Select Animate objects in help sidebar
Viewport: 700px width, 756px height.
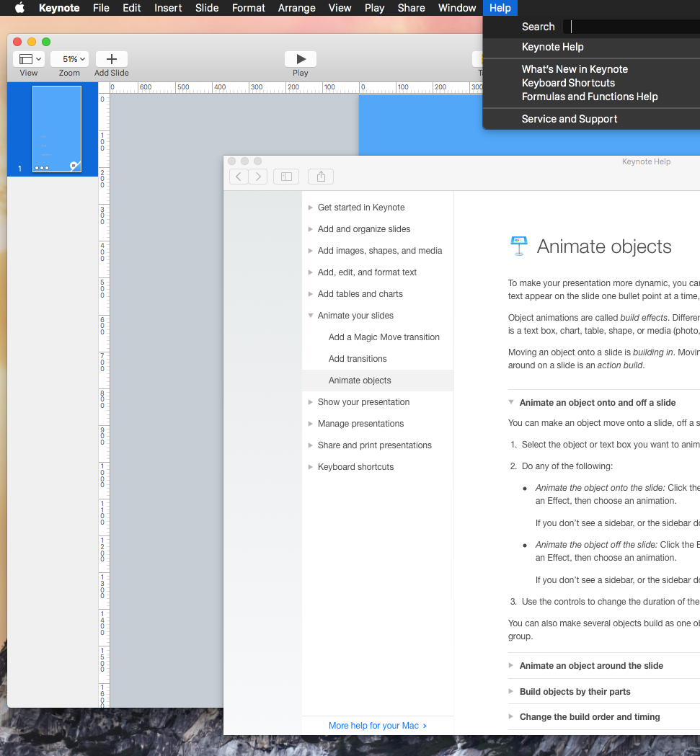point(378,381)
